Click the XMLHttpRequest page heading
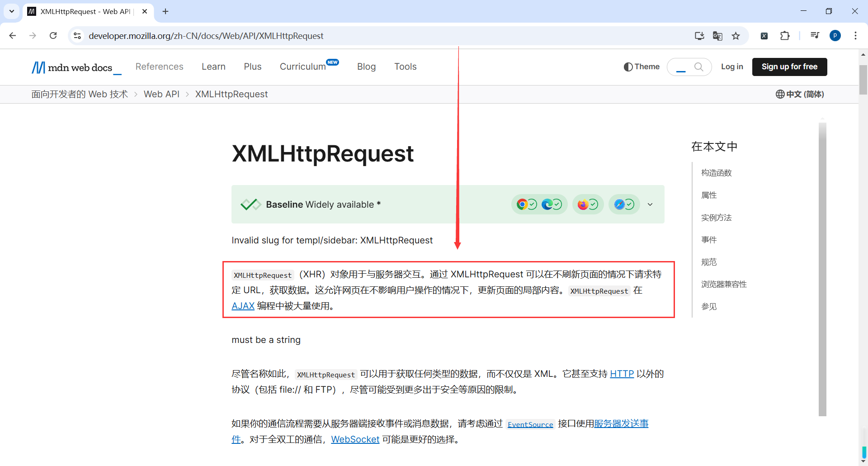The width and height of the screenshot is (868, 466). [x=323, y=154]
